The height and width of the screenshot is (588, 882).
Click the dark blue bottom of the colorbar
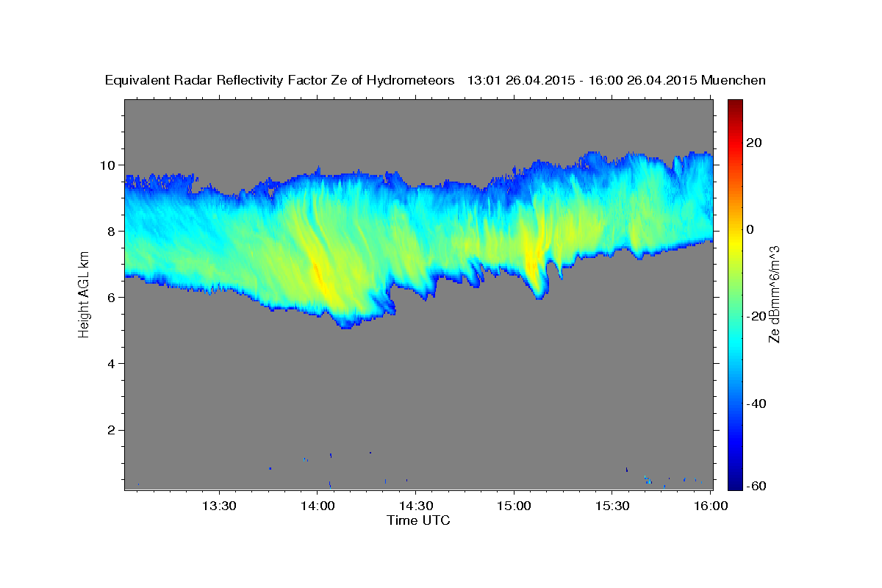tap(735, 484)
